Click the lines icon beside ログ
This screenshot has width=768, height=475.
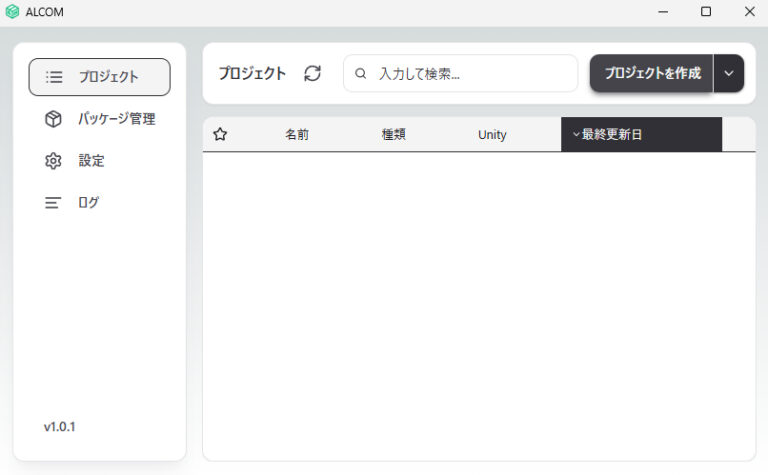tap(53, 203)
